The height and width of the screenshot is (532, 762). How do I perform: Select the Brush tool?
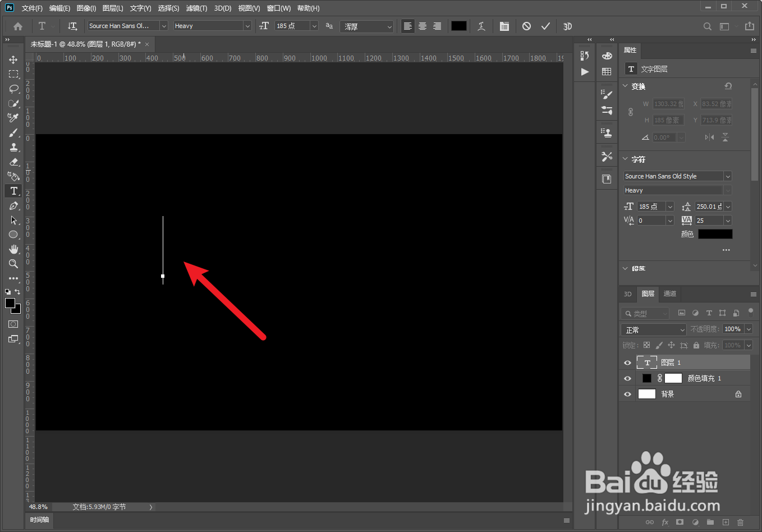click(x=13, y=132)
